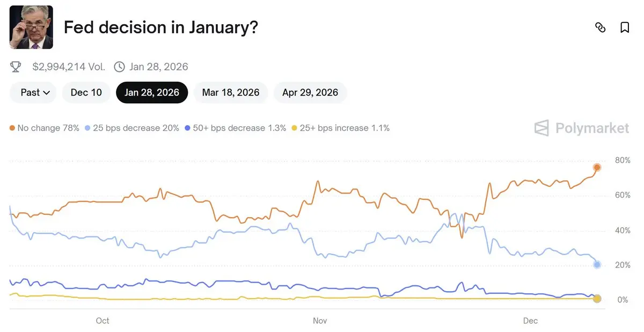Click the yellow endpoint marker on chart

tap(597, 299)
